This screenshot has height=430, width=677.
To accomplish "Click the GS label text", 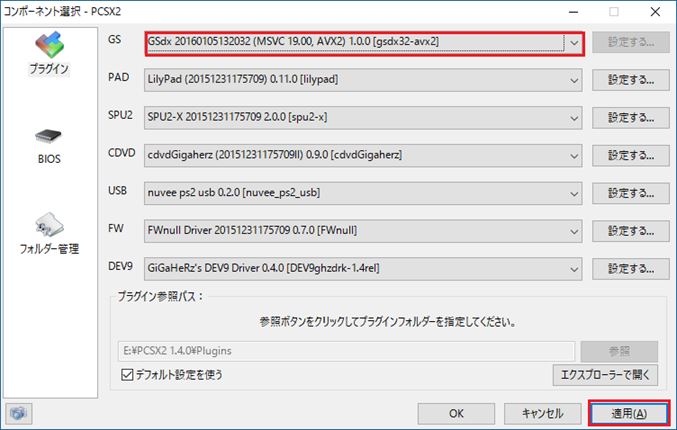I will [114, 40].
